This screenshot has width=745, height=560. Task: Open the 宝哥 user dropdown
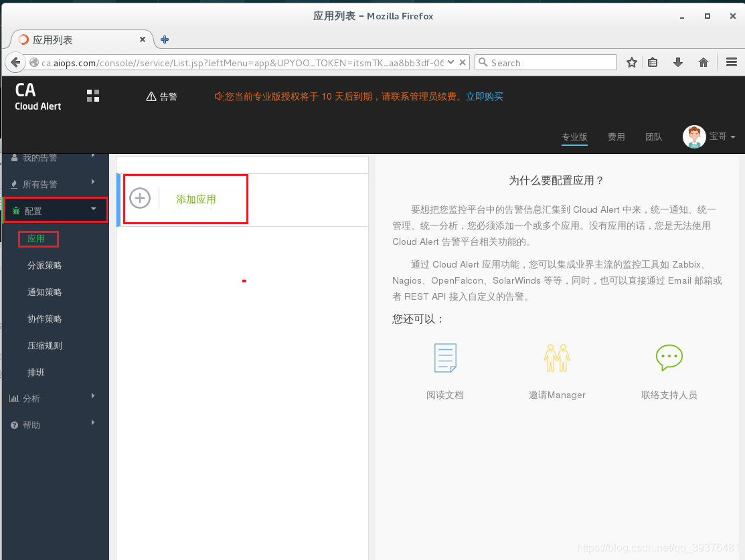click(722, 136)
